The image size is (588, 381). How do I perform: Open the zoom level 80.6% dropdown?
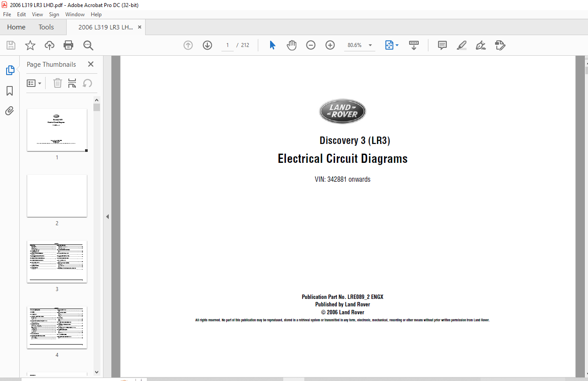(370, 45)
